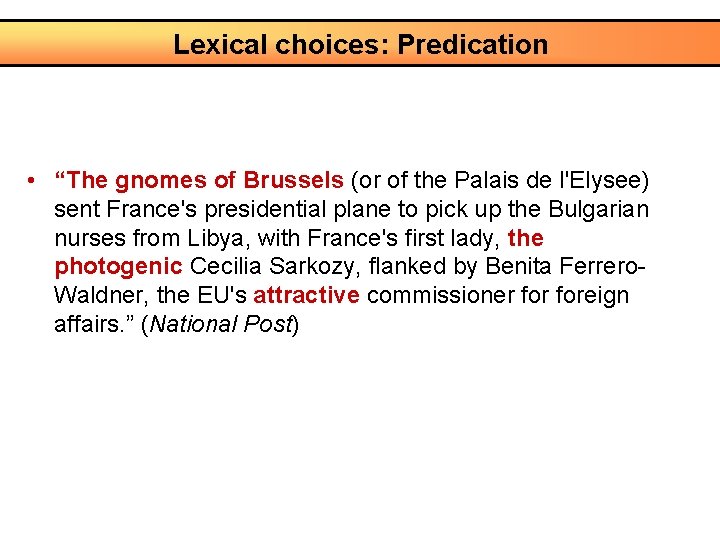
Task: Click the red word "the" after "first lady,"
Action: coord(526,239)
